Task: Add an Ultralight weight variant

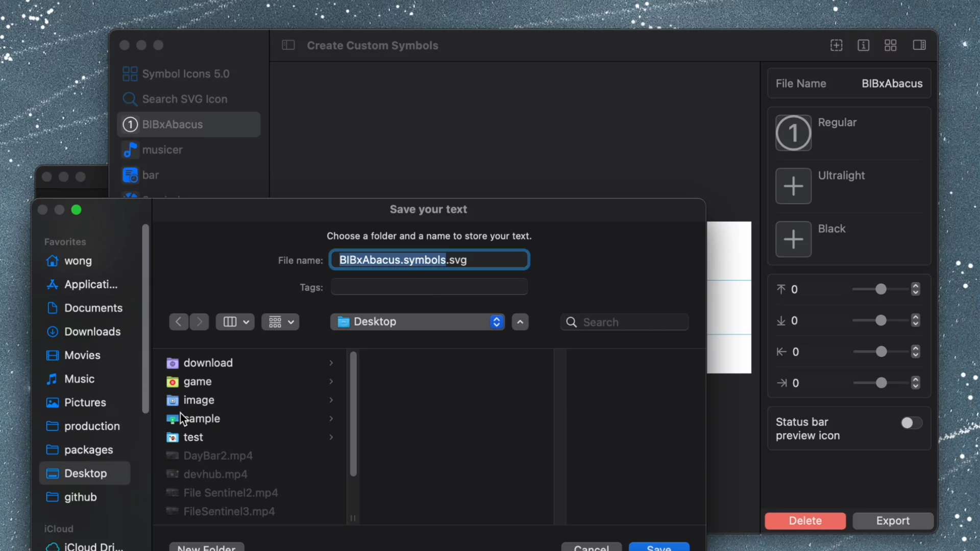Action: coord(793,186)
